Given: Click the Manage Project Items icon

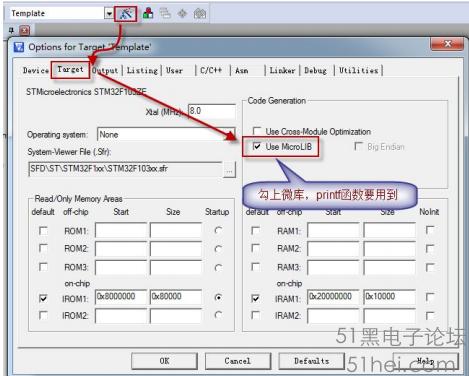Looking at the screenshot, I should (148, 13).
